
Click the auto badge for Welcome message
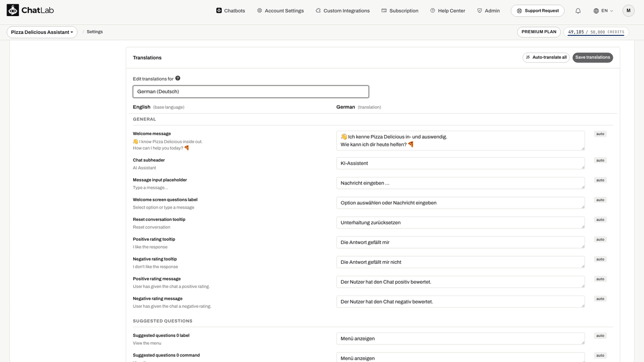point(600,134)
